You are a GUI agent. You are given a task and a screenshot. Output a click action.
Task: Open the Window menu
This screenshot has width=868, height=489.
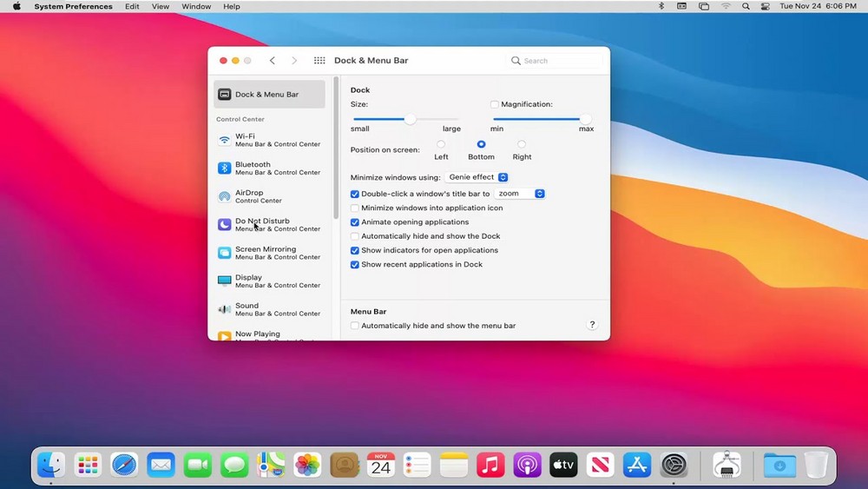pos(196,6)
